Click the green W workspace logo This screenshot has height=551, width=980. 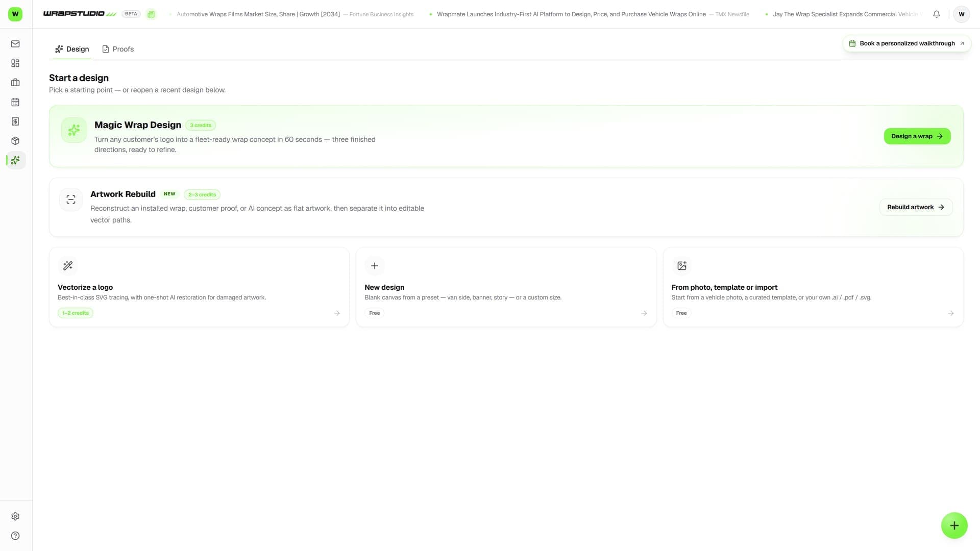(x=15, y=14)
